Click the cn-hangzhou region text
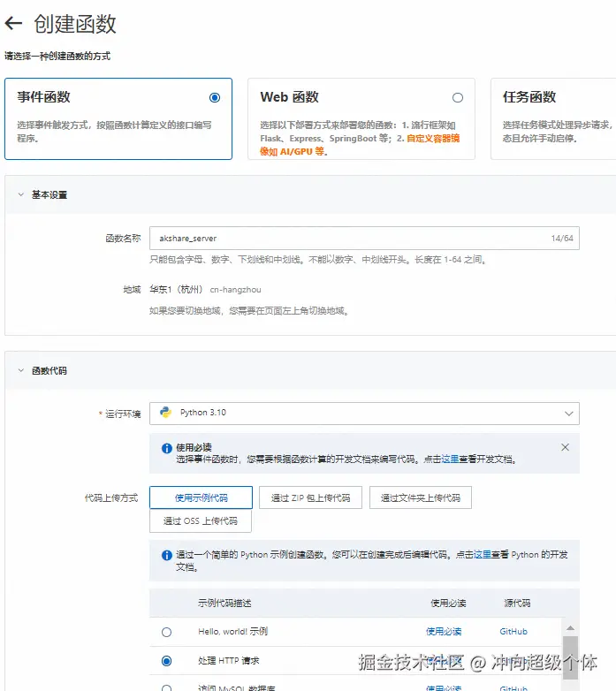The height and width of the screenshot is (691, 616). 235,290
